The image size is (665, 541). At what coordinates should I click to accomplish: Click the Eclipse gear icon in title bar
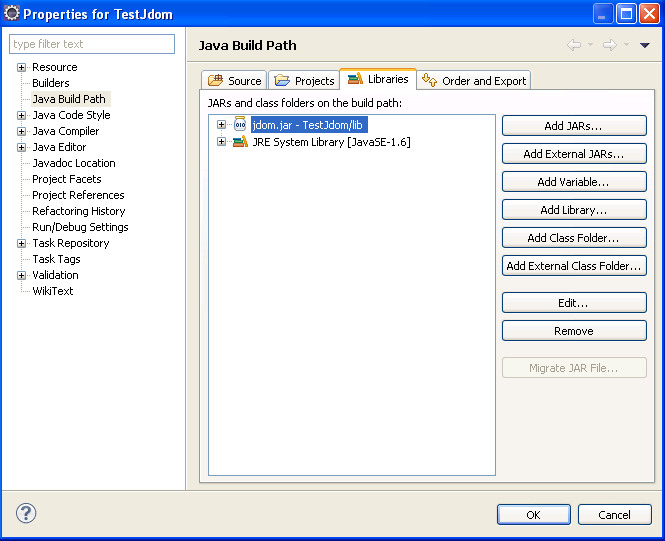[x=11, y=13]
